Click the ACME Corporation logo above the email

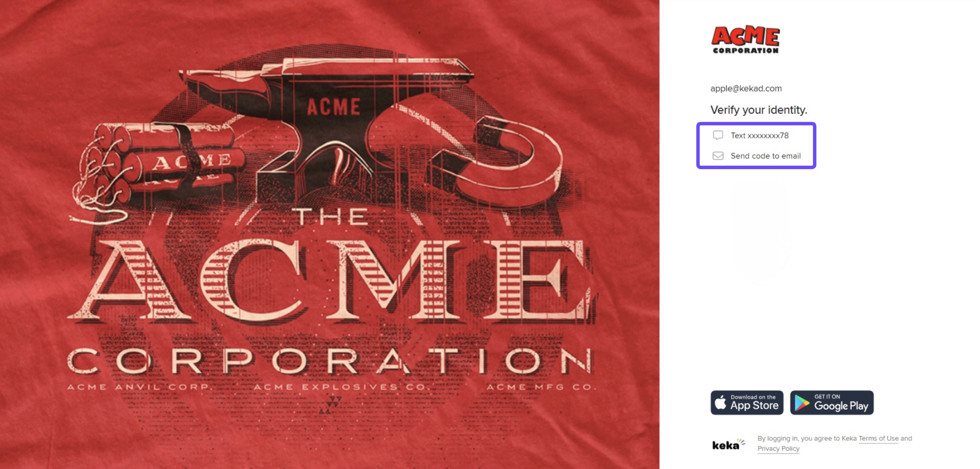745,39
